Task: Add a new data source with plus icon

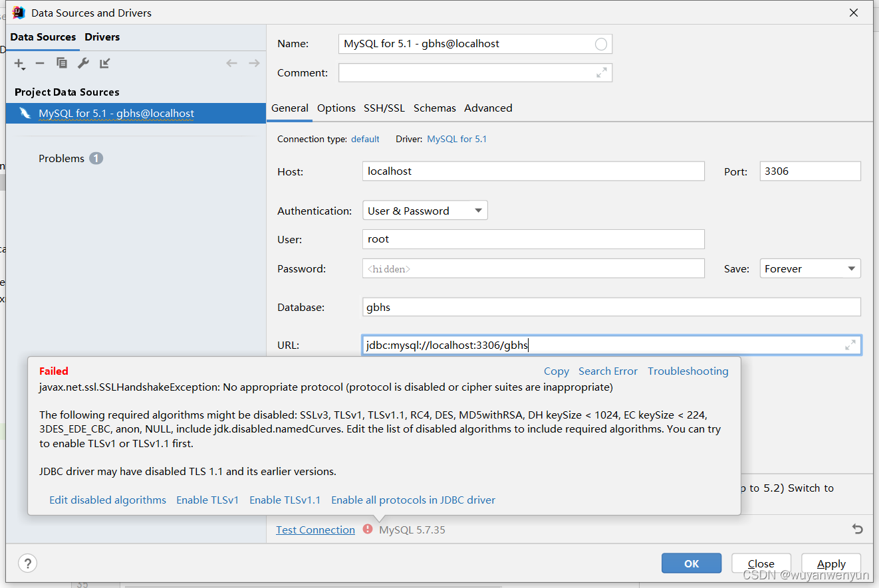Action: (x=19, y=63)
